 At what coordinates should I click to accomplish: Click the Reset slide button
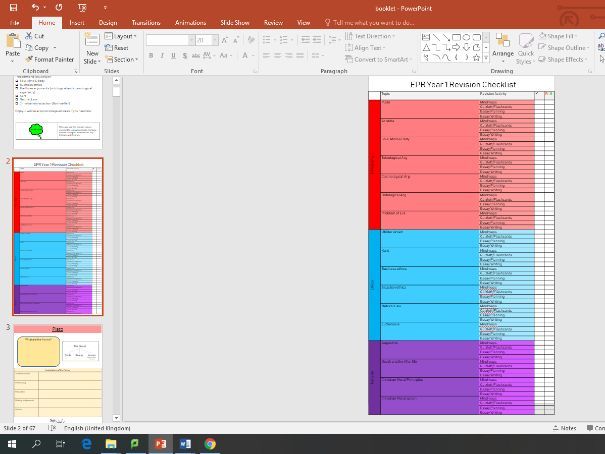[117, 48]
